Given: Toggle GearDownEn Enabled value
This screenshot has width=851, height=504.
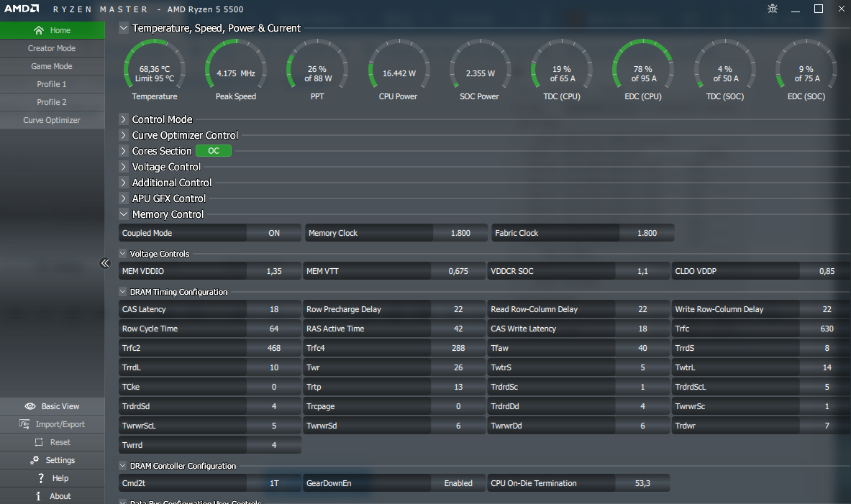Looking at the screenshot, I should [458, 483].
